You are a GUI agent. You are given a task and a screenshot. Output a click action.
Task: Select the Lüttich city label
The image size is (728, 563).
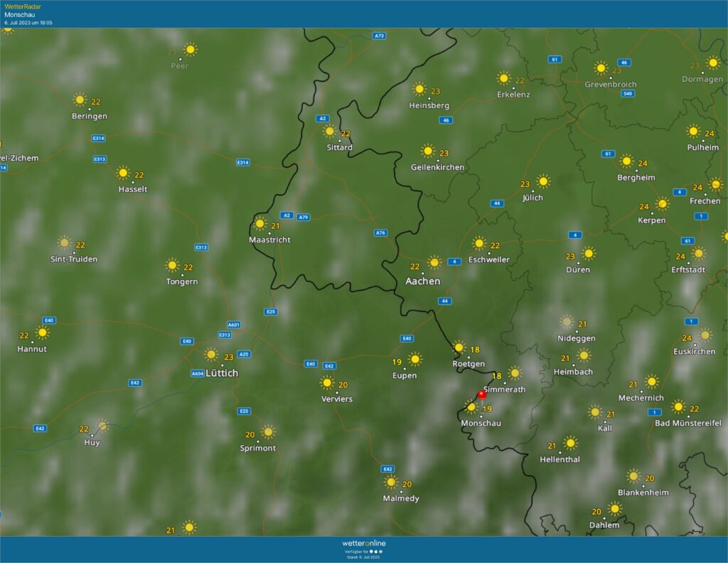pos(222,373)
